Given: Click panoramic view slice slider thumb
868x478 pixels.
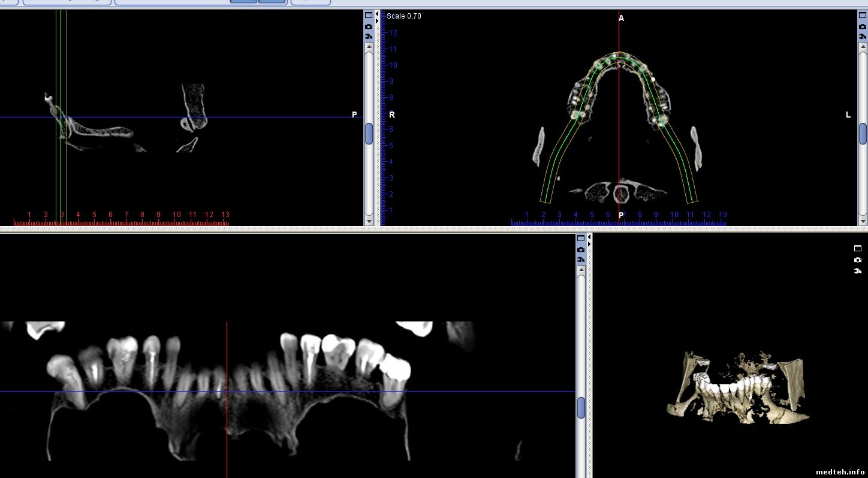Looking at the screenshot, I should 580,408.
